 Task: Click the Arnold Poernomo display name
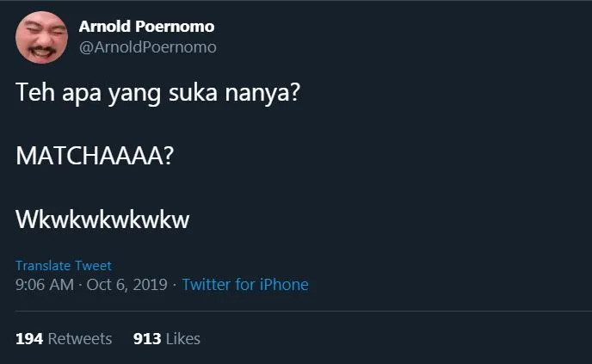(x=146, y=27)
